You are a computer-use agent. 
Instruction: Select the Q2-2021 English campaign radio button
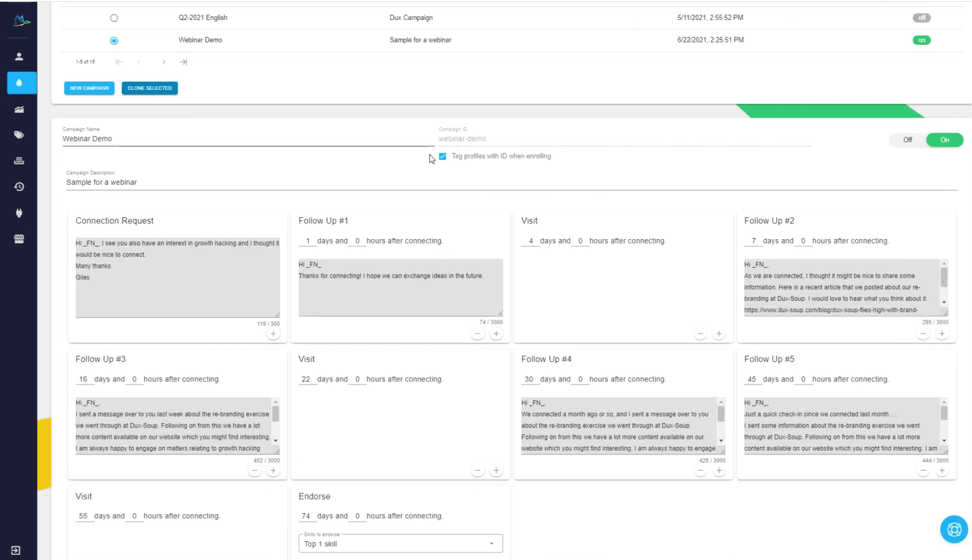114,18
